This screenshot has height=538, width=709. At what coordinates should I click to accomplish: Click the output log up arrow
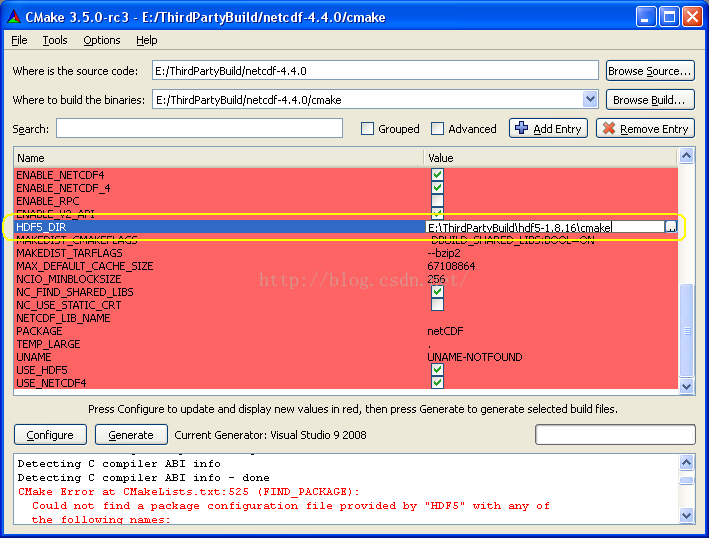686,462
